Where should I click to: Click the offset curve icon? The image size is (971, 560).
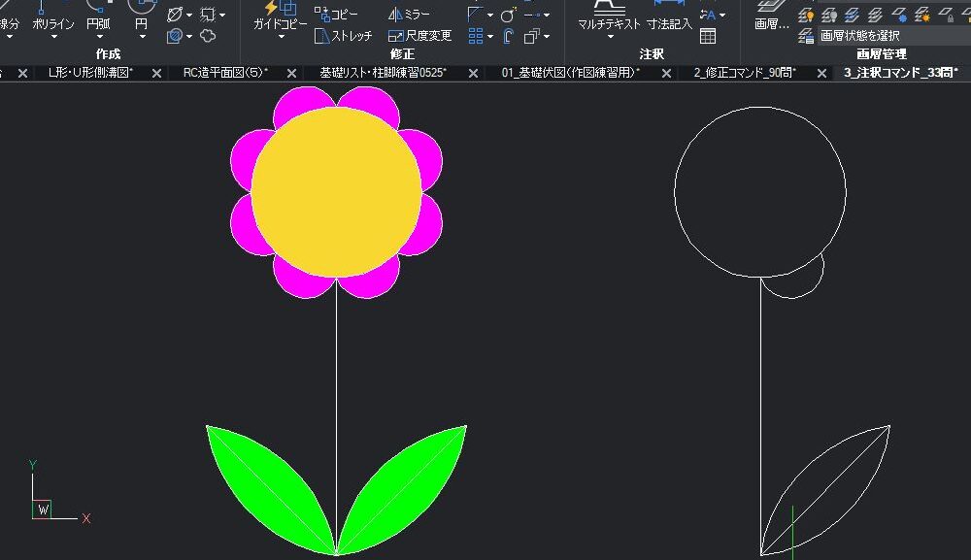(509, 37)
